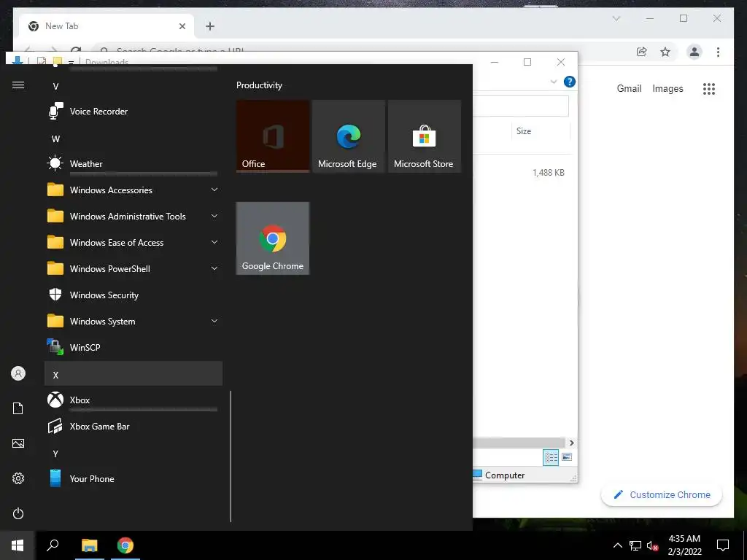Open Your Phone app
This screenshot has width=747, height=560.
click(133, 479)
